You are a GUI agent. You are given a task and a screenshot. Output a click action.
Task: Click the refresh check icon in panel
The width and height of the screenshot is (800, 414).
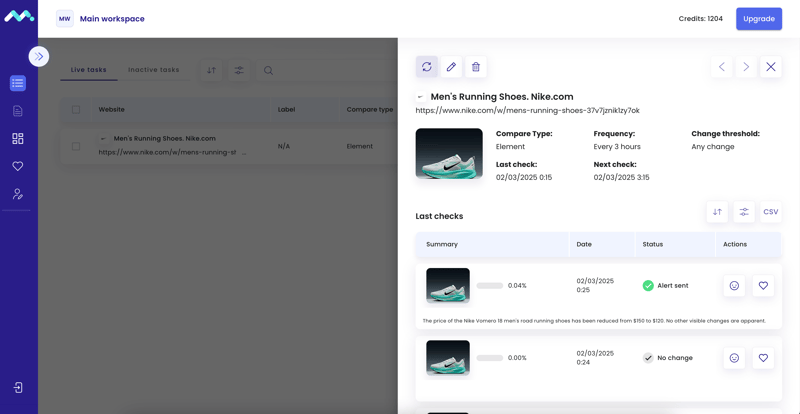pyautogui.click(x=427, y=67)
